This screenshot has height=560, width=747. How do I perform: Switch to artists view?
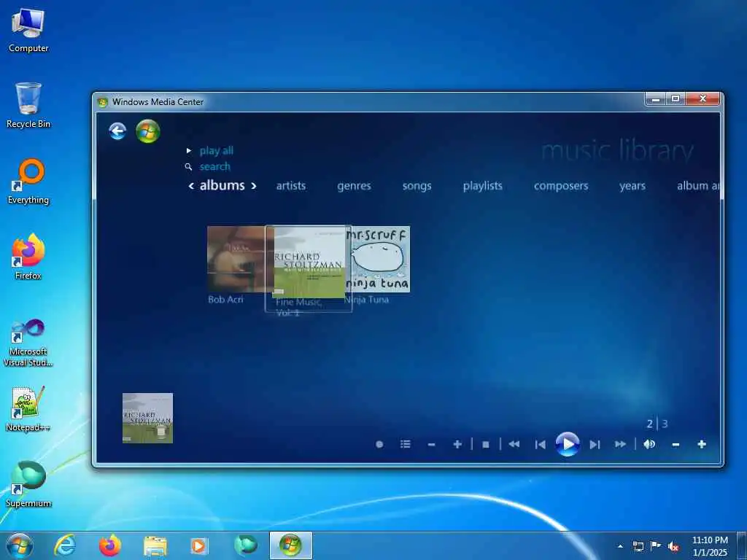click(x=291, y=186)
